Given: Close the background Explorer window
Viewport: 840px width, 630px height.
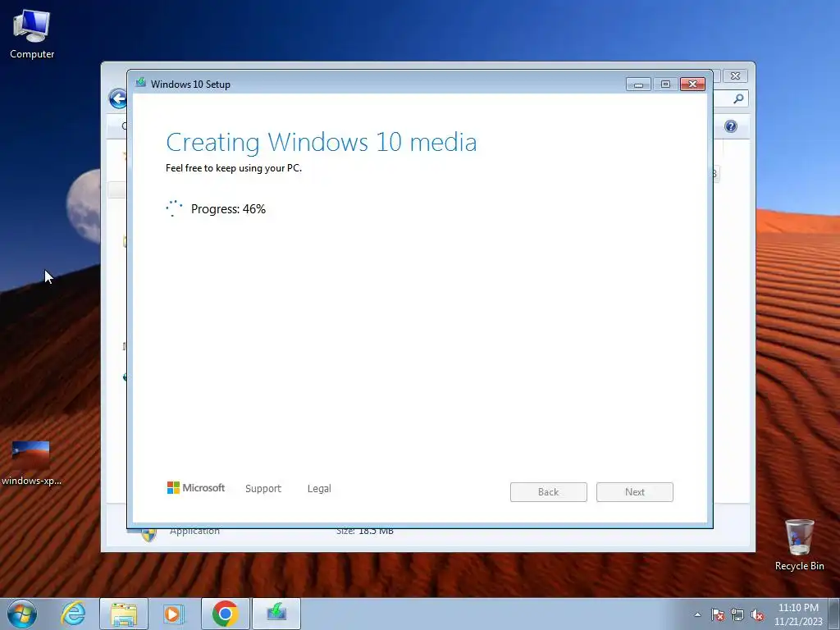Looking at the screenshot, I should tap(735, 76).
